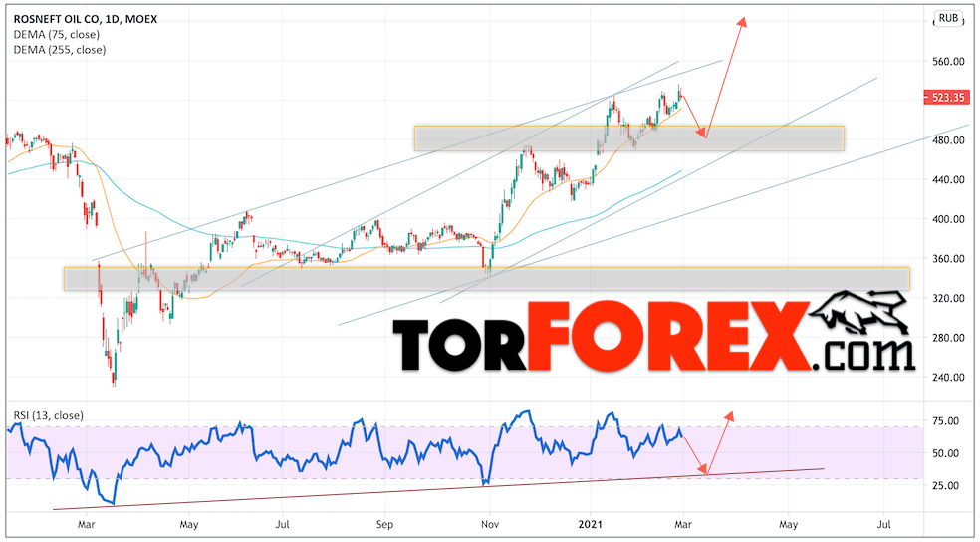This screenshot has width=980, height=542.
Task: Click the May label beside Jul at right
Action: pyautogui.click(x=789, y=524)
